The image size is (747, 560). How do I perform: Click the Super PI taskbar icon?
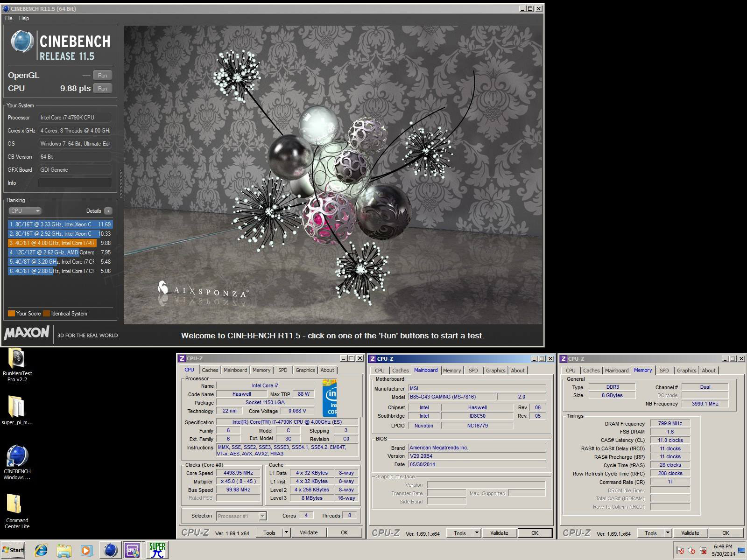pos(157,550)
